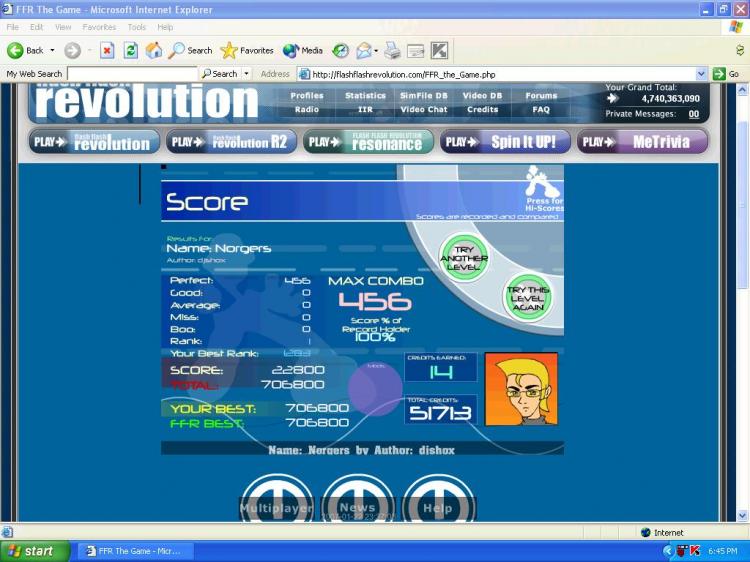Open the Media globe button
This screenshot has width=750, height=562.
[x=291, y=50]
